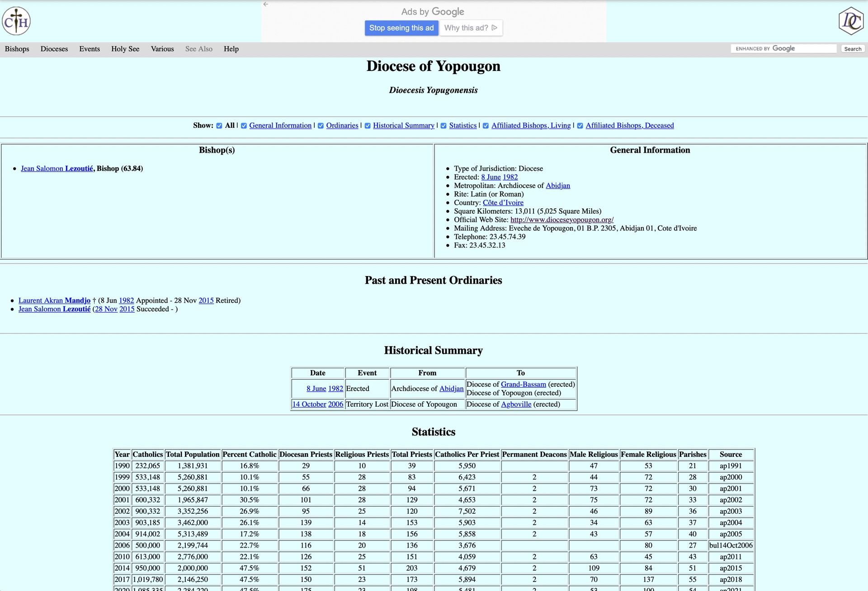The image size is (868, 591).
Task: Click the 2014 year cell in Statistics
Action: click(122, 568)
